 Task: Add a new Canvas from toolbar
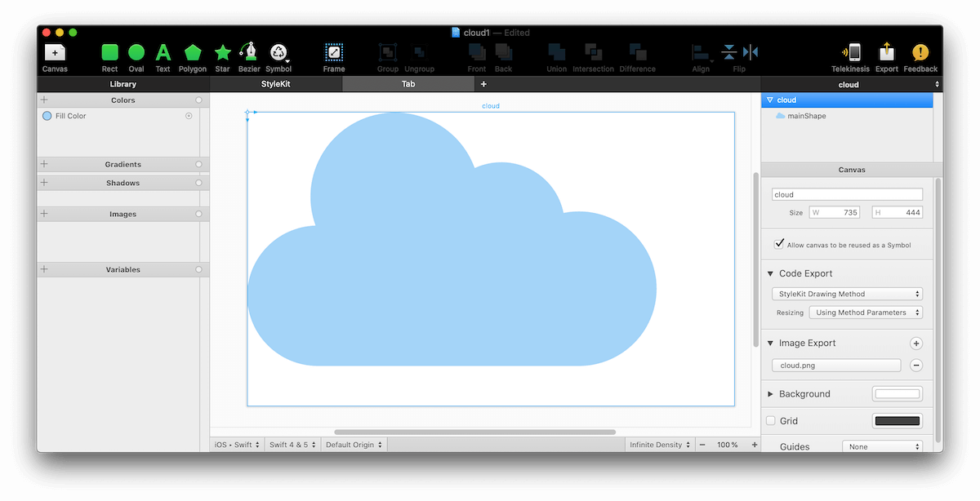(x=55, y=53)
